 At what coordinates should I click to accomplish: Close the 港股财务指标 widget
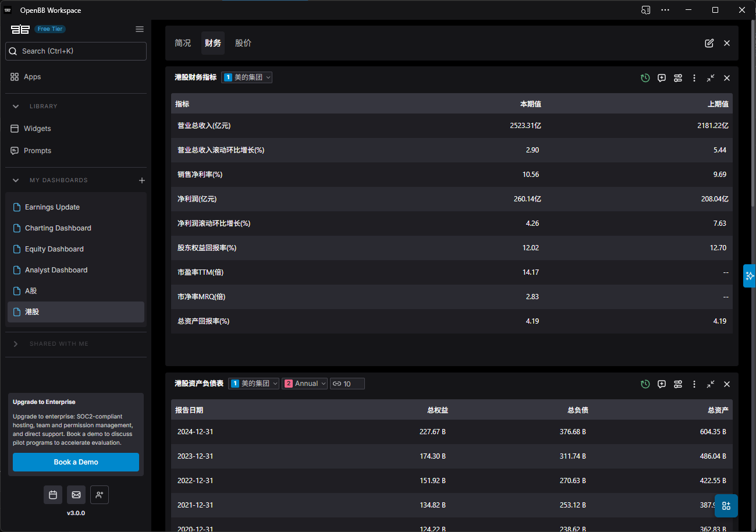click(x=727, y=78)
